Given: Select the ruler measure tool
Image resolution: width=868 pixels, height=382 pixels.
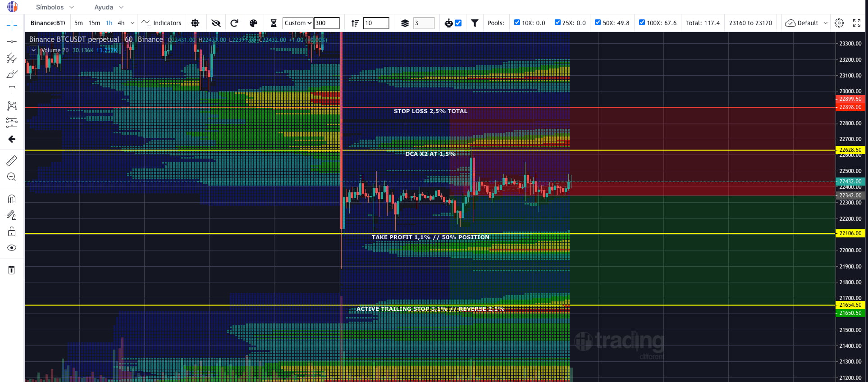Looking at the screenshot, I should 12,160.
